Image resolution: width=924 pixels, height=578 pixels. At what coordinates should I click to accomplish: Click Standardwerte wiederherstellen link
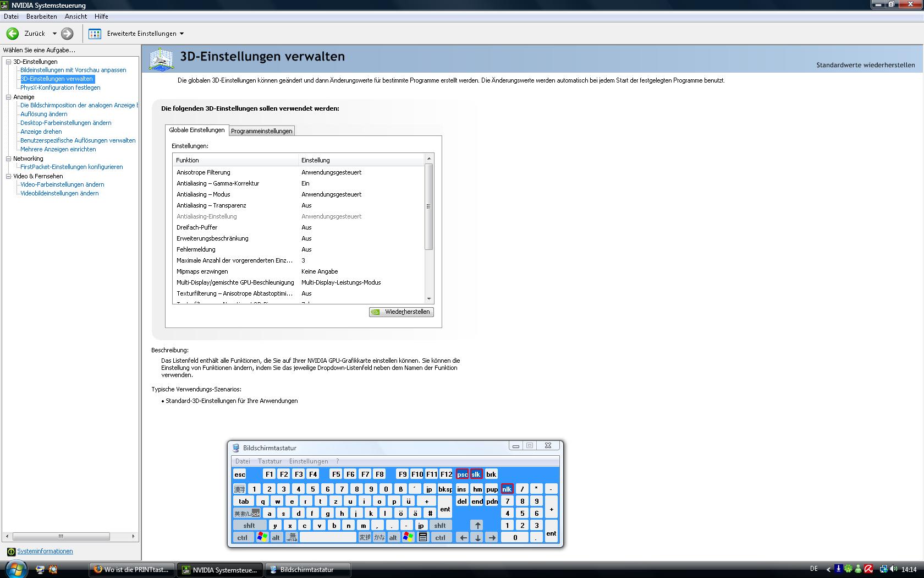(x=866, y=65)
